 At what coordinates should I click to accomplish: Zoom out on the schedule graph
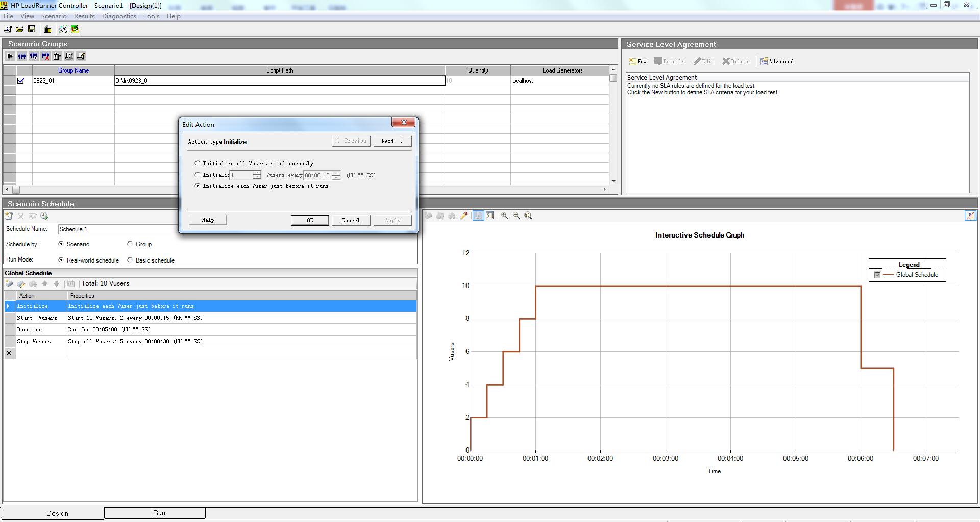(517, 216)
